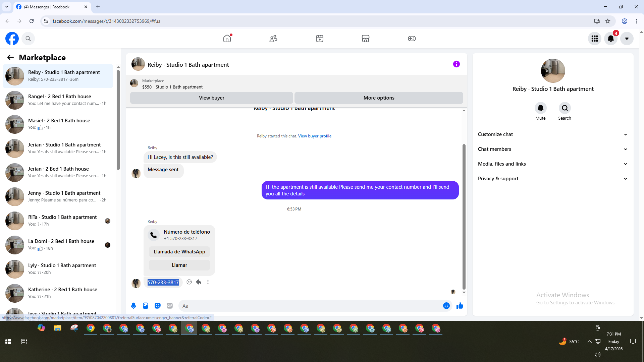Click the voice clip microphone icon
The image size is (644, 362).
pyautogui.click(x=133, y=306)
